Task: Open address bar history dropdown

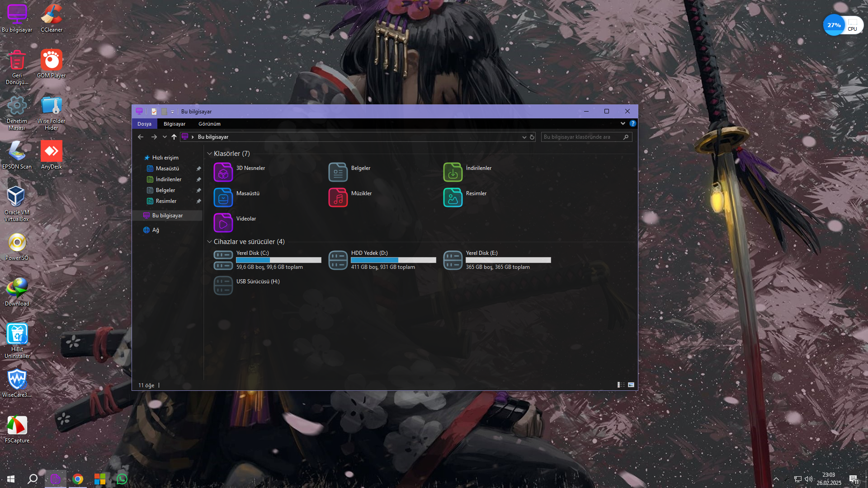Action: 524,137
